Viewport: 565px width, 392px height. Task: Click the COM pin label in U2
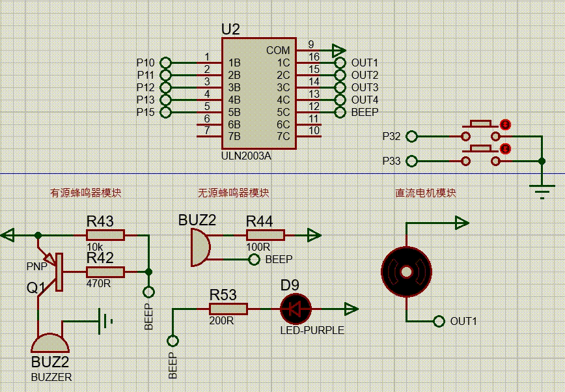point(278,50)
